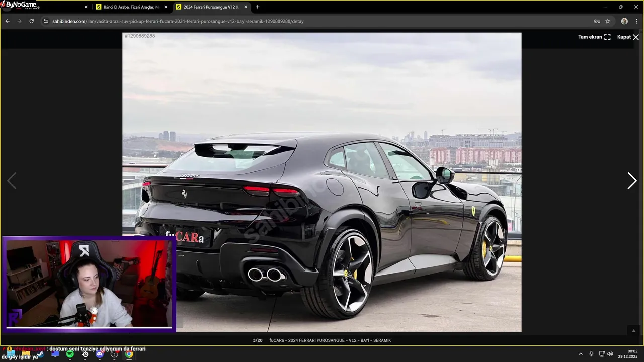The height and width of the screenshot is (362, 644).
Task: Open site information icon in address bar
Action: pyautogui.click(x=46, y=21)
